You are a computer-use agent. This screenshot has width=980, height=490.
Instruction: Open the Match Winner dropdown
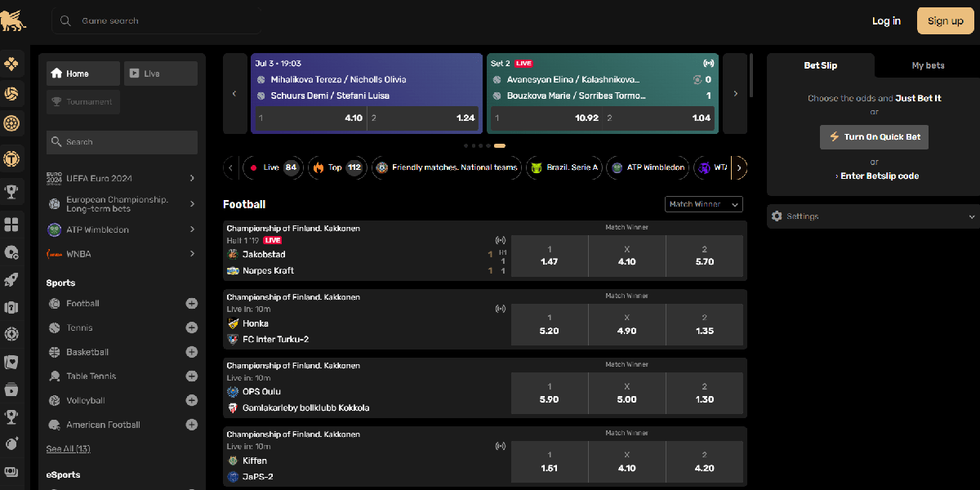(703, 204)
